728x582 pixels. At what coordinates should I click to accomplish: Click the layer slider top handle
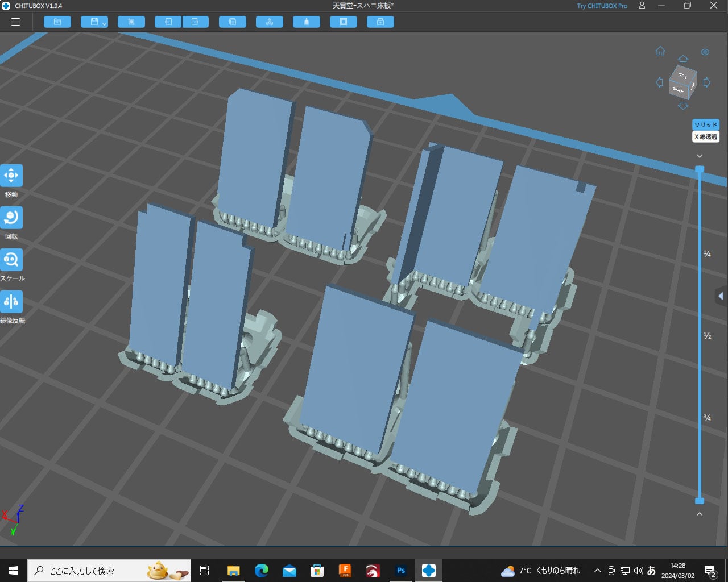coord(700,169)
